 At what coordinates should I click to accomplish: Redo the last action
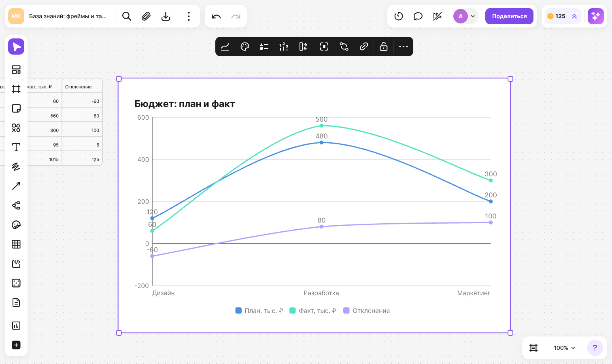click(x=236, y=16)
